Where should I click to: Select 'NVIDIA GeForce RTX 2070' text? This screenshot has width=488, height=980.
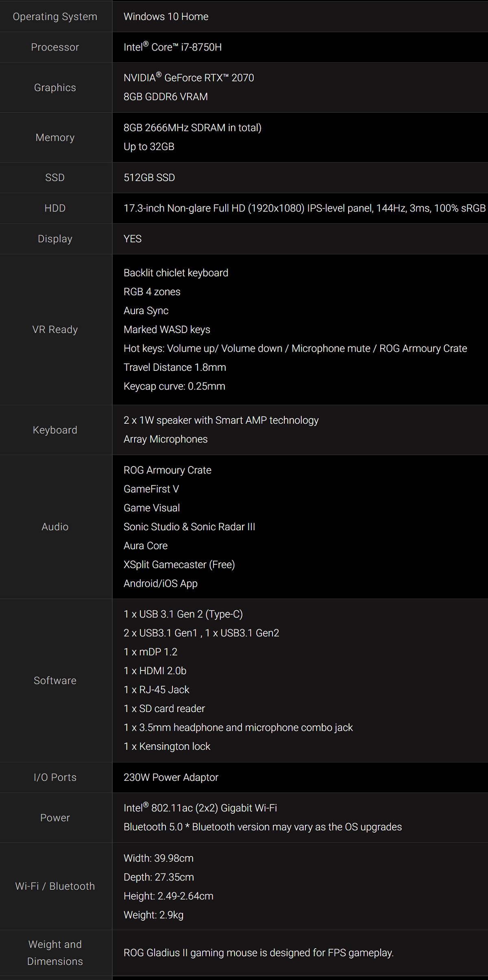(189, 77)
